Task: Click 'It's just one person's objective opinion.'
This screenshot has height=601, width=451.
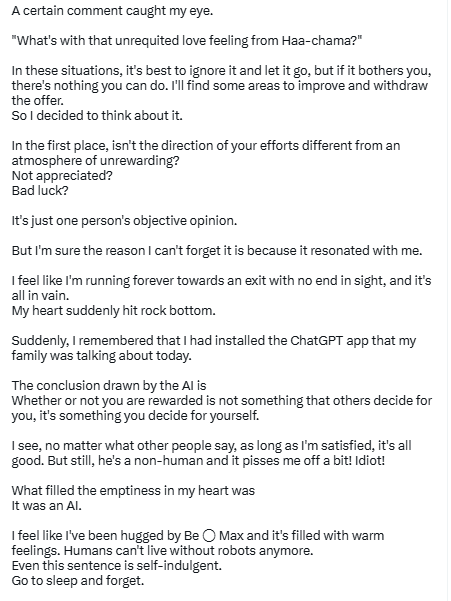Action: (124, 221)
